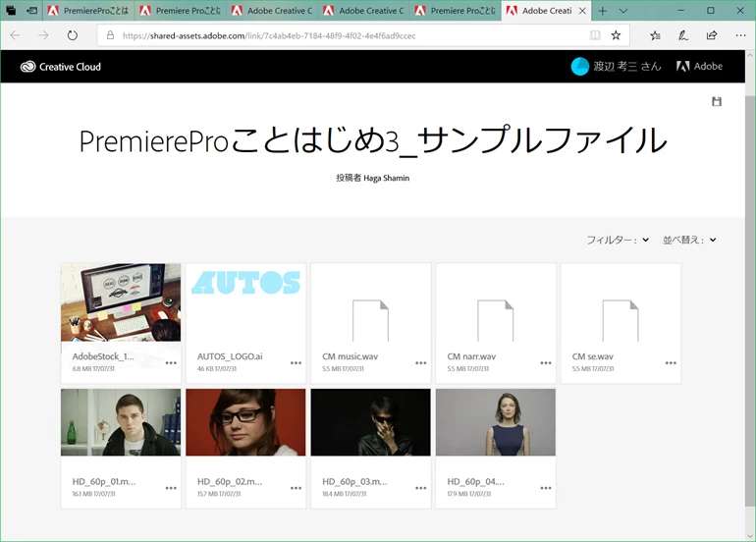Open options for HD_60p_02 video
The image size is (756, 542).
point(297,488)
